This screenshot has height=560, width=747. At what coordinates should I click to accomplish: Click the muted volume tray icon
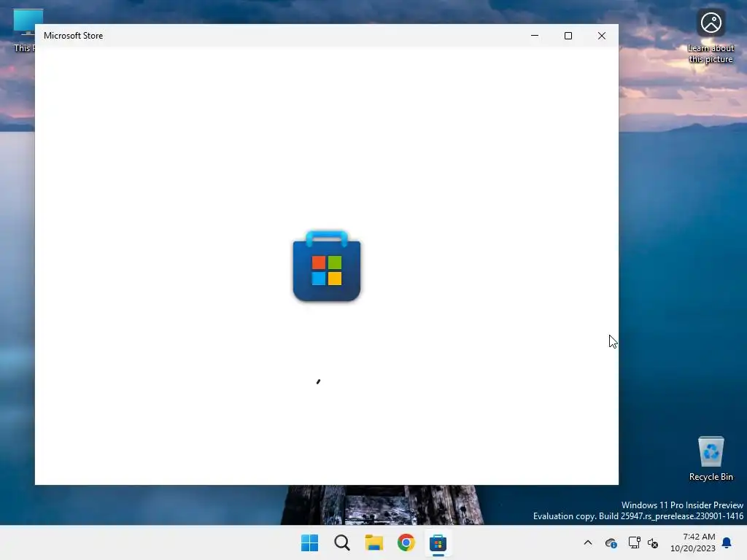pos(653,542)
